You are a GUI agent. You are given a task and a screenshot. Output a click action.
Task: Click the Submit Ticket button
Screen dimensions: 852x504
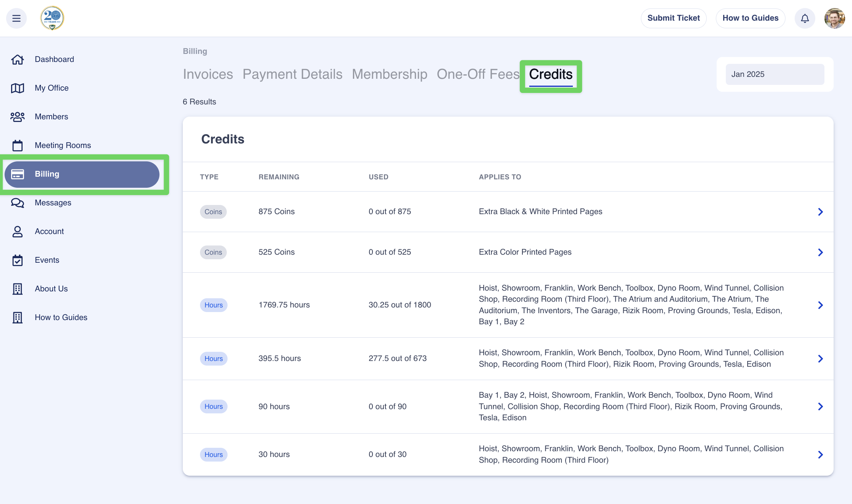coord(673,18)
